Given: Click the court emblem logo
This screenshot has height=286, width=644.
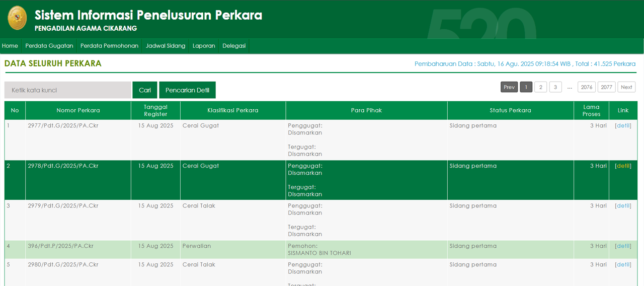Looking at the screenshot, I should point(17,19).
